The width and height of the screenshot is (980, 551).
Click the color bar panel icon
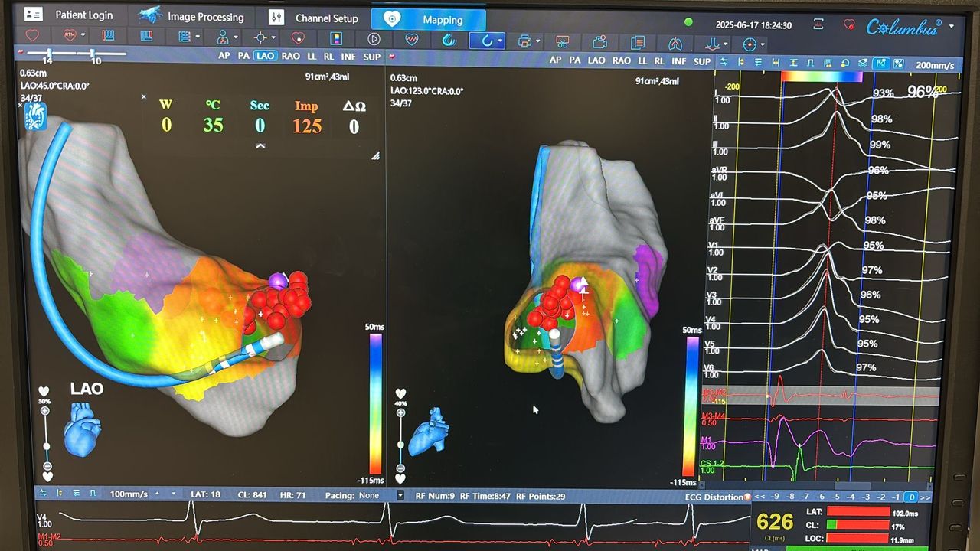(335, 38)
